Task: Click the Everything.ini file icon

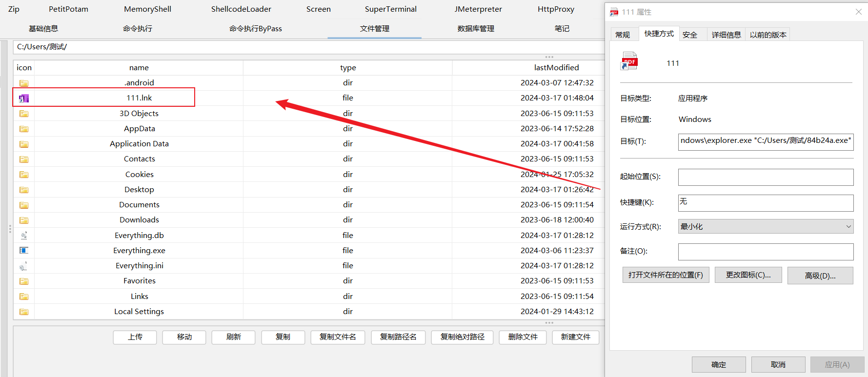Action: tap(24, 266)
